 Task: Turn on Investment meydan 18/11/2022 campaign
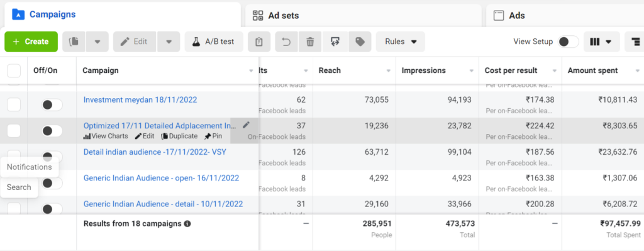[x=52, y=105]
